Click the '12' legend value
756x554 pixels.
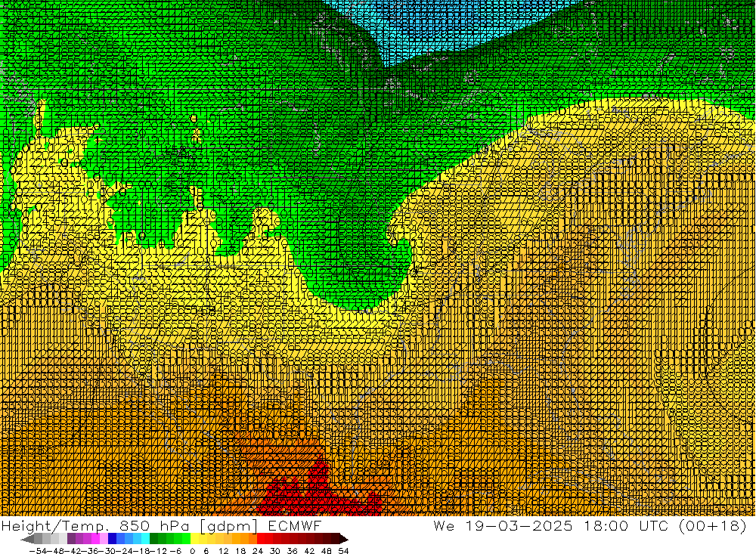(224, 551)
